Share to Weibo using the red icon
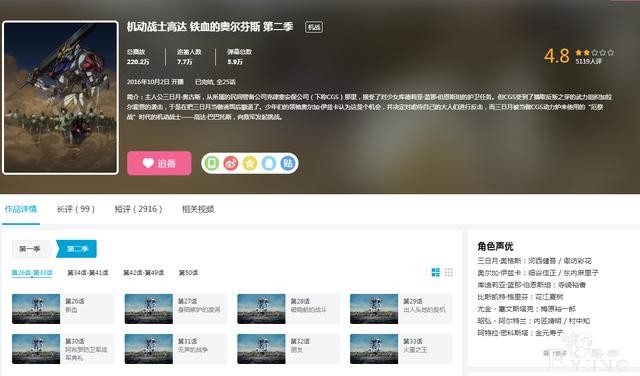 [x=231, y=163]
